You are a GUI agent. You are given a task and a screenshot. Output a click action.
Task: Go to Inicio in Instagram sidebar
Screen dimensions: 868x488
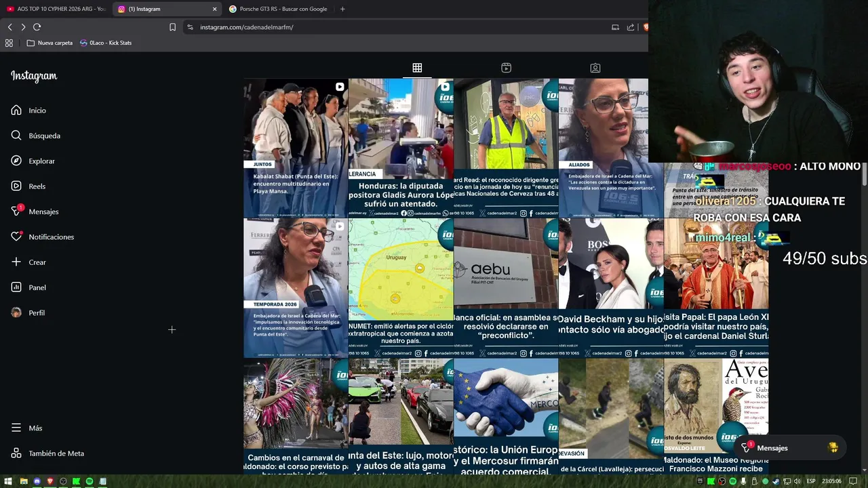[28, 110]
